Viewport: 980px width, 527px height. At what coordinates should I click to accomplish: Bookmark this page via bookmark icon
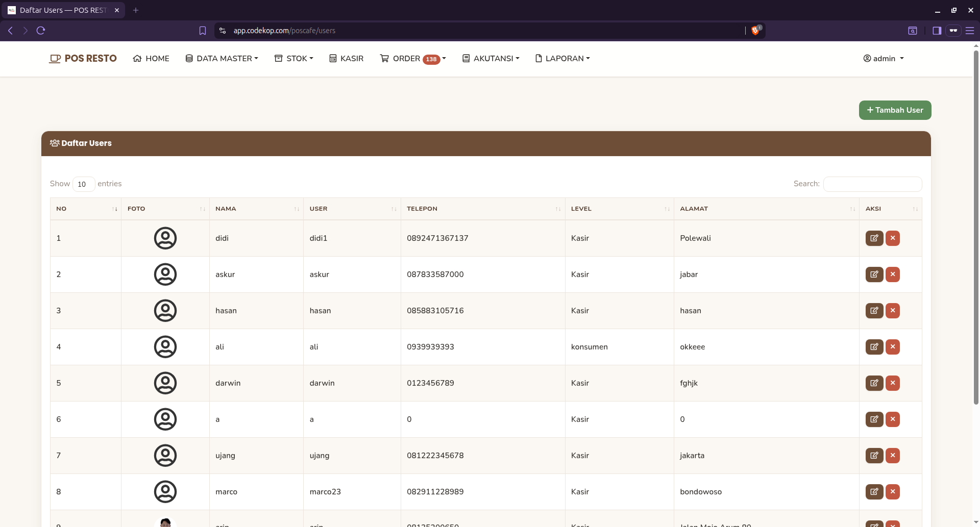click(203, 31)
